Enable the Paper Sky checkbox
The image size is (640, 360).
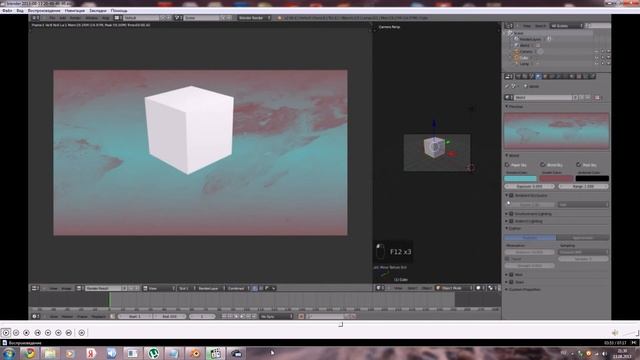507,165
